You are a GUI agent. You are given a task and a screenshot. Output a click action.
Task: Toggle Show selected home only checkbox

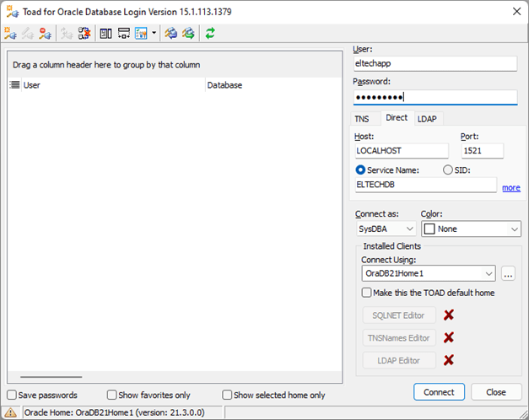coord(227,395)
